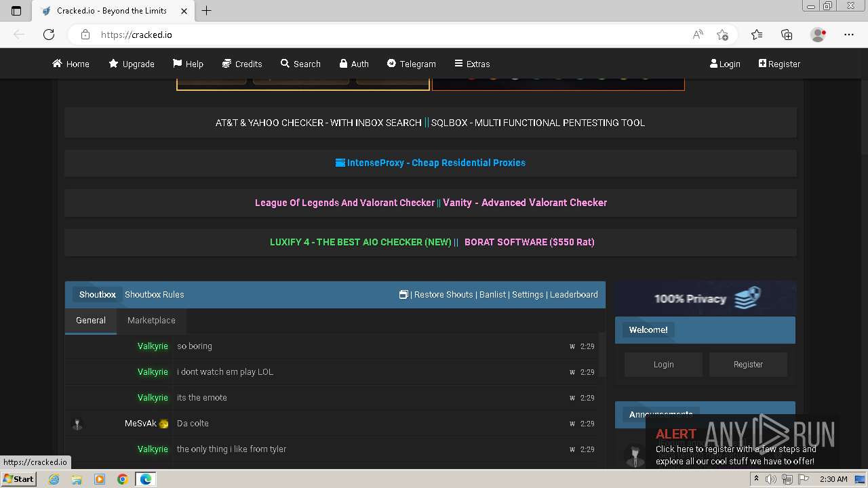Open the Telegram link in navbar
The width and height of the screenshot is (868, 488).
click(412, 64)
